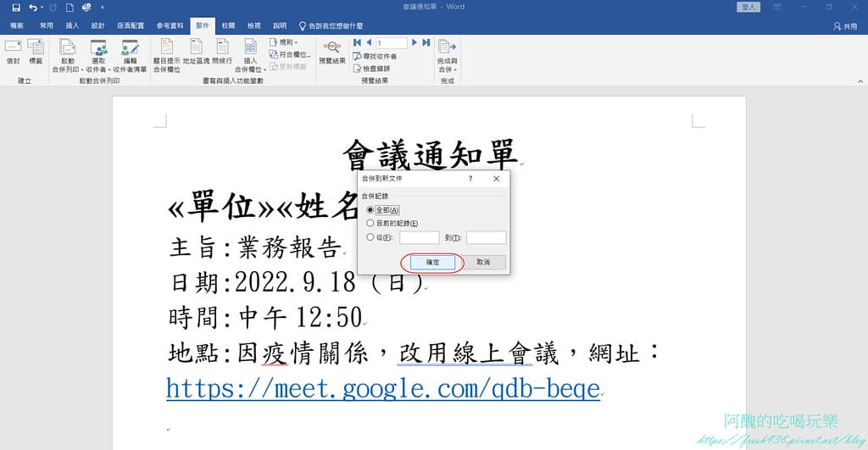Viewport: 868px width, 450px height.
Task: Go to next record arrow
Action: (414, 42)
